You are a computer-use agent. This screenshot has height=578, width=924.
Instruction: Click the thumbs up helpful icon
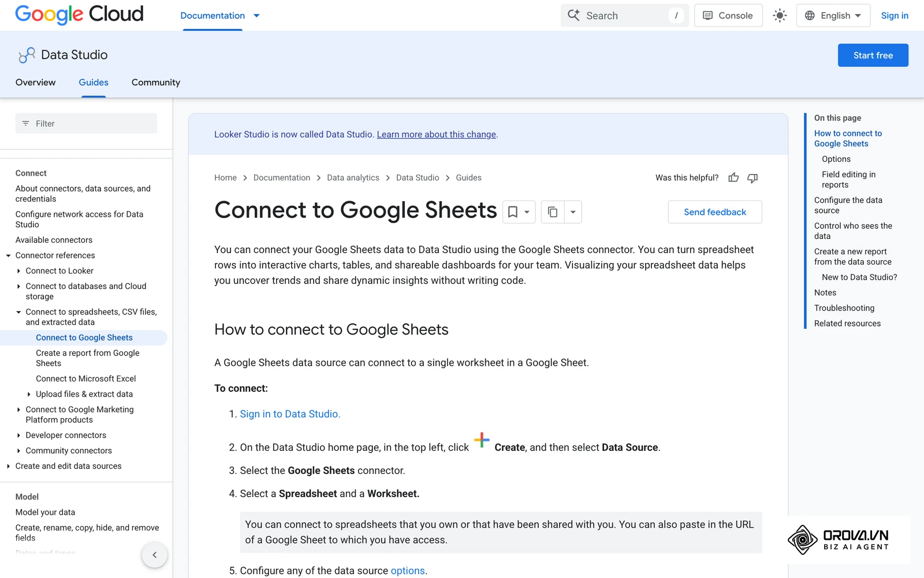pyautogui.click(x=733, y=177)
